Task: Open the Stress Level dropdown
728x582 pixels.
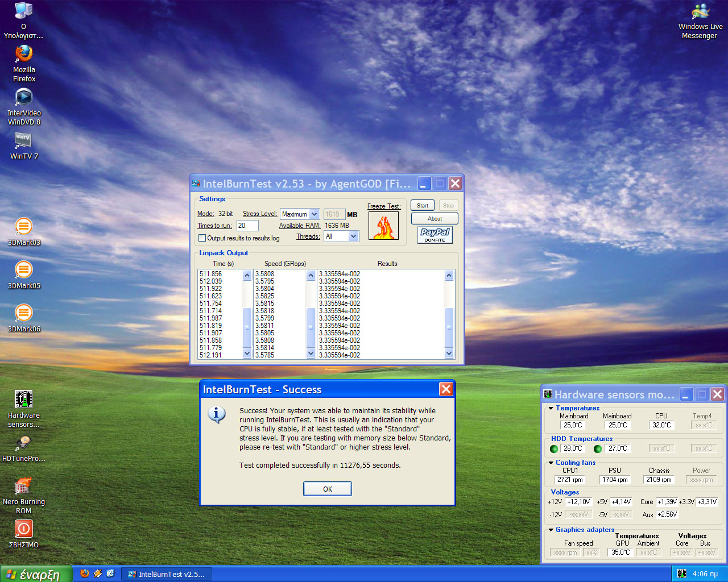Action: click(x=314, y=214)
